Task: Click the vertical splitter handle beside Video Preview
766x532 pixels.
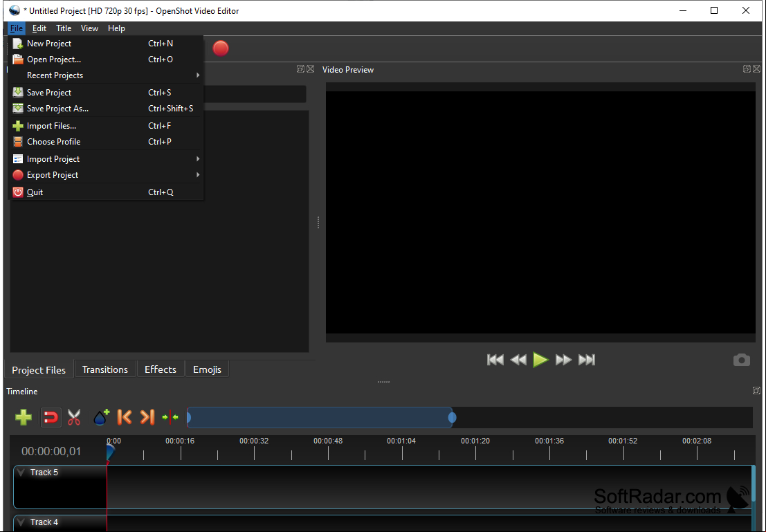Action: pos(318,223)
